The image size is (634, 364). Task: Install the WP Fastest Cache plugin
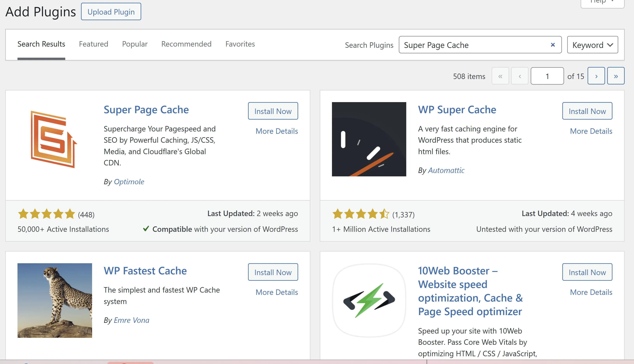click(x=273, y=272)
